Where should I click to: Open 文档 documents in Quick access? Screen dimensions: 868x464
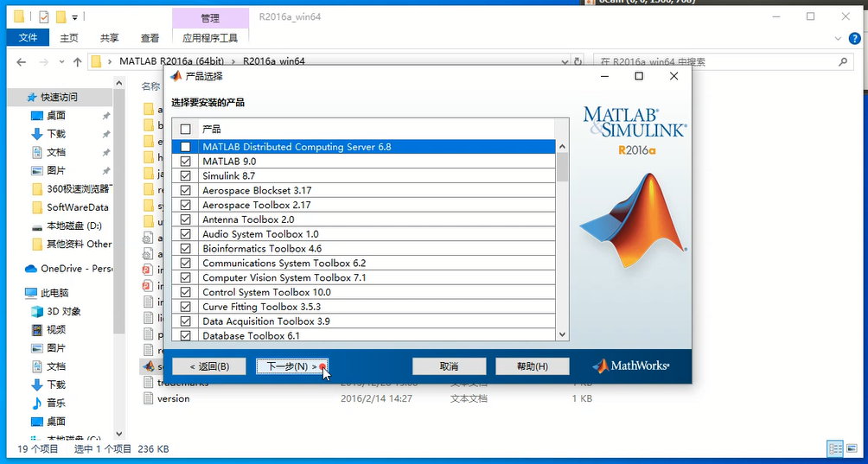tap(56, 152)
